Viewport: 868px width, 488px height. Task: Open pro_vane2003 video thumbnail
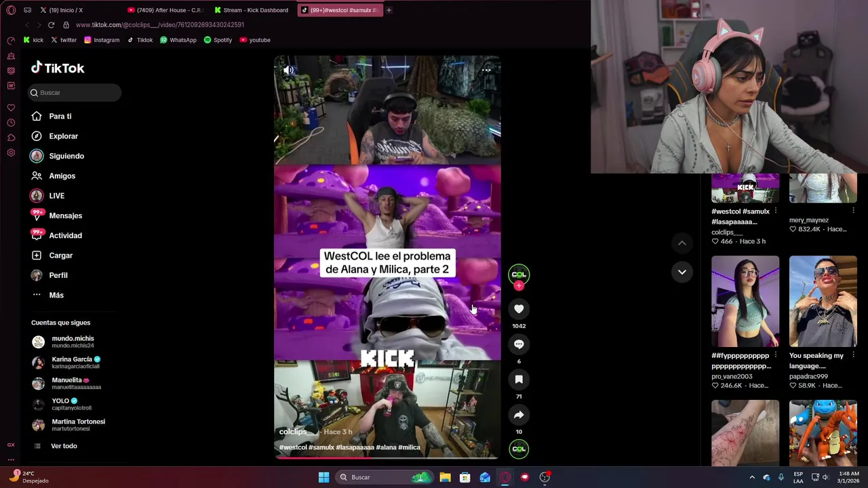click(745, 301)
